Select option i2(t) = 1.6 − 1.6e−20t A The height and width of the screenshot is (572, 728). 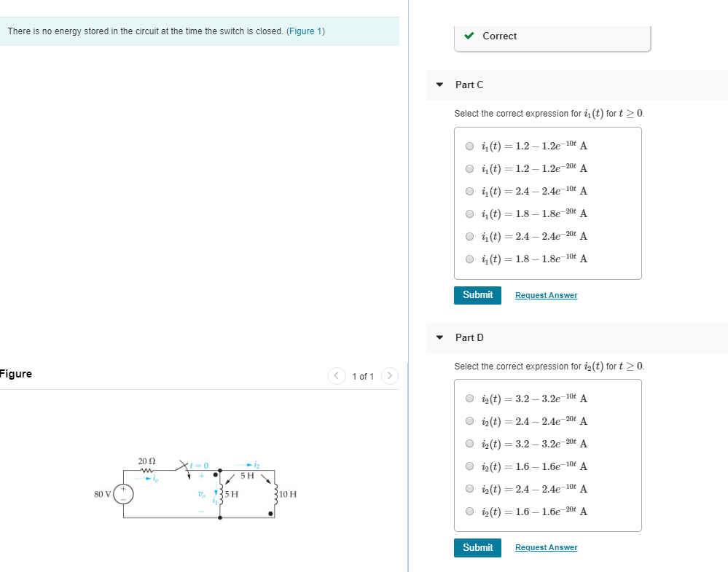click(470, 512)
